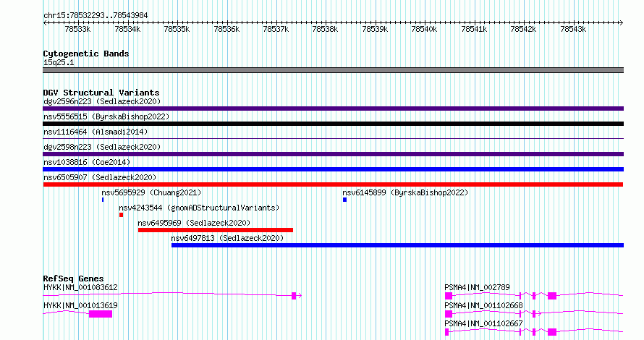Select the purple bar under dgv2596n223
This screenshot has width=644, height=340.
coord(333,109)
